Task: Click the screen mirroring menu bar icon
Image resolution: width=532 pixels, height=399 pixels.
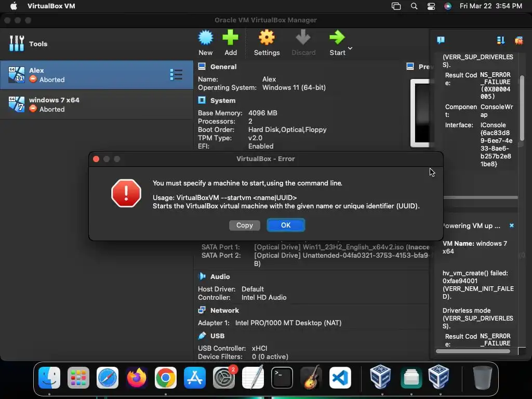Action: click(396, 6)
